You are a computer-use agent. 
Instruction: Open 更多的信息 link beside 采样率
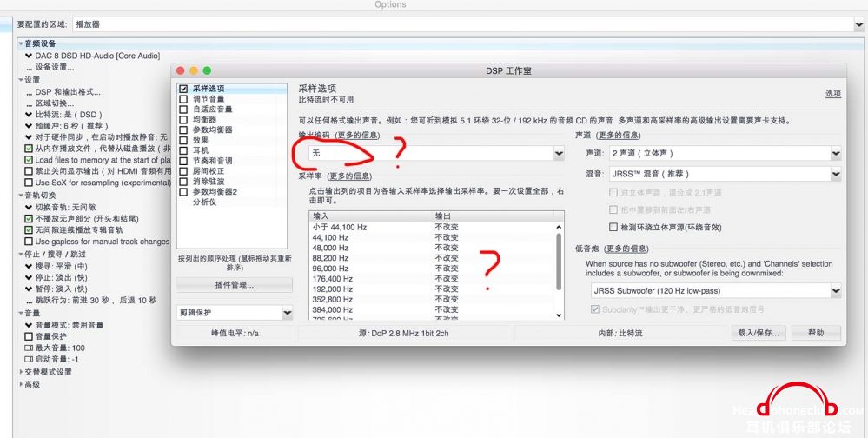tap(349, 176)
